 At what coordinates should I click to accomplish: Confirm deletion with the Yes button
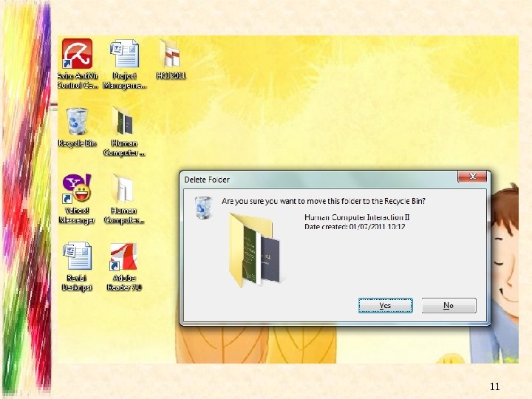tap(386, 305)
